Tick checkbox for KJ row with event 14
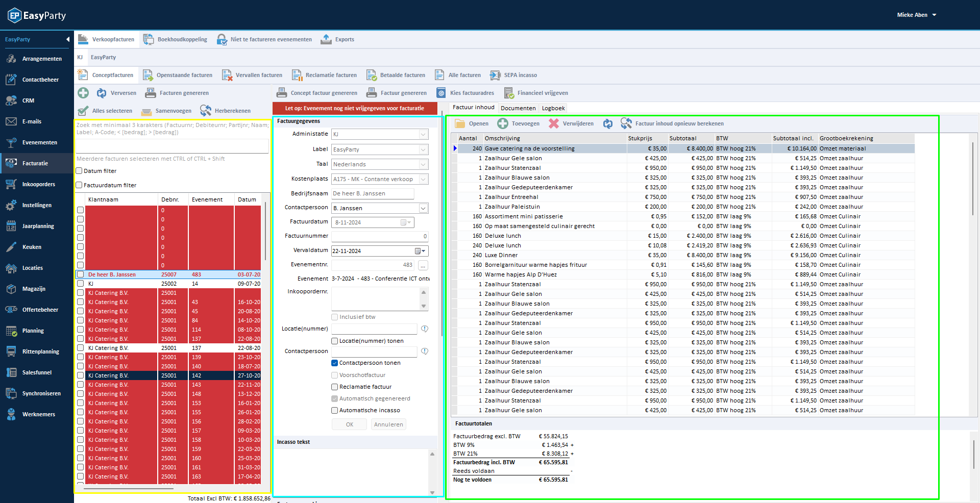Viewport: 980px width, 503px height. pyautogui.click(x=80, y=284)
